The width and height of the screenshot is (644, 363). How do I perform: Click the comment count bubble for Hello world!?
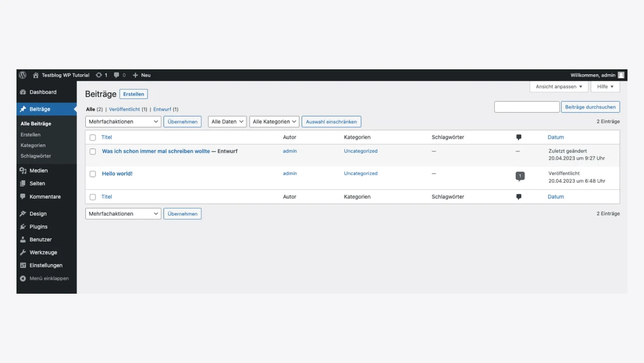point(520,176)
